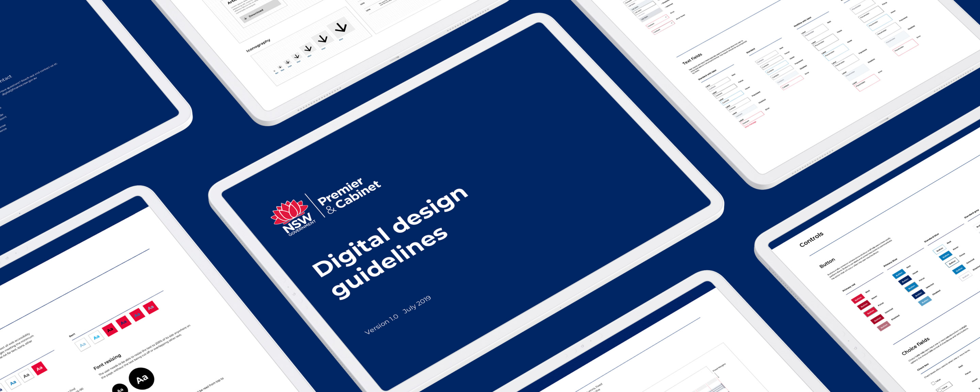Click the white swatch with grey Aa
Screen dimensions: 980x392
[26, 376]
